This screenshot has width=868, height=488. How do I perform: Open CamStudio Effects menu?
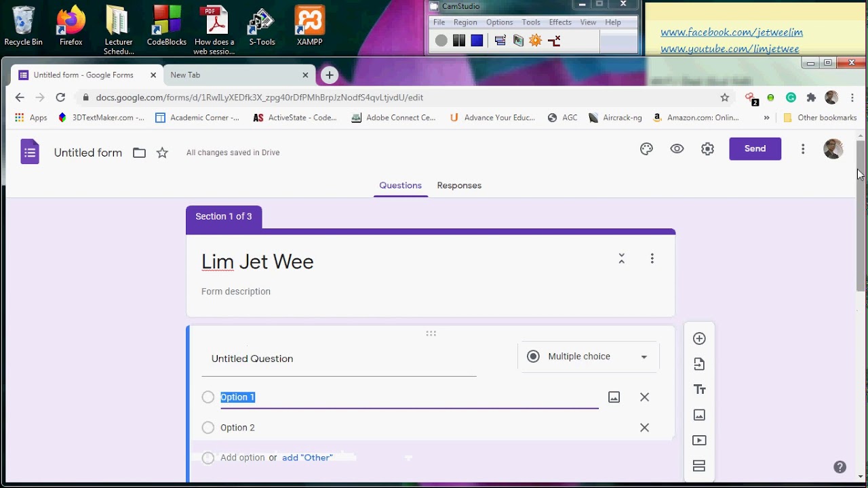point(560,22)
